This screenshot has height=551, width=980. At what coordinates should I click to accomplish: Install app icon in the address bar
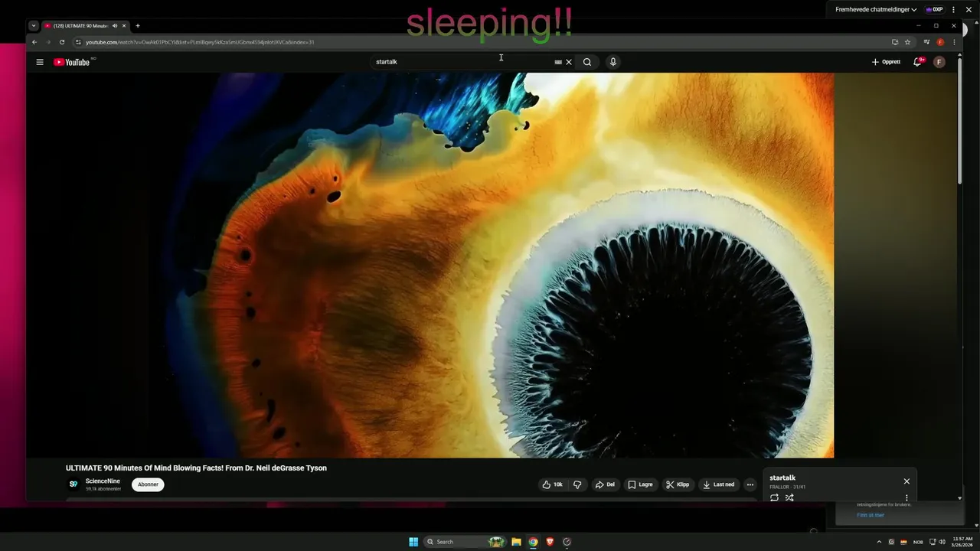pos(894,42)
